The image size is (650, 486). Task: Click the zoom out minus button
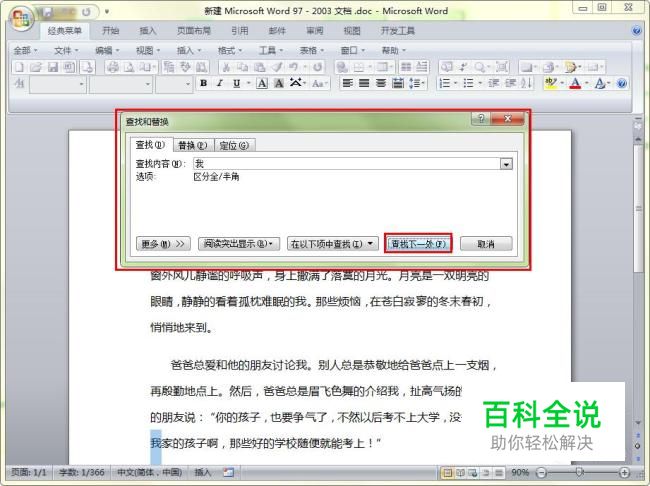point(541,472)
